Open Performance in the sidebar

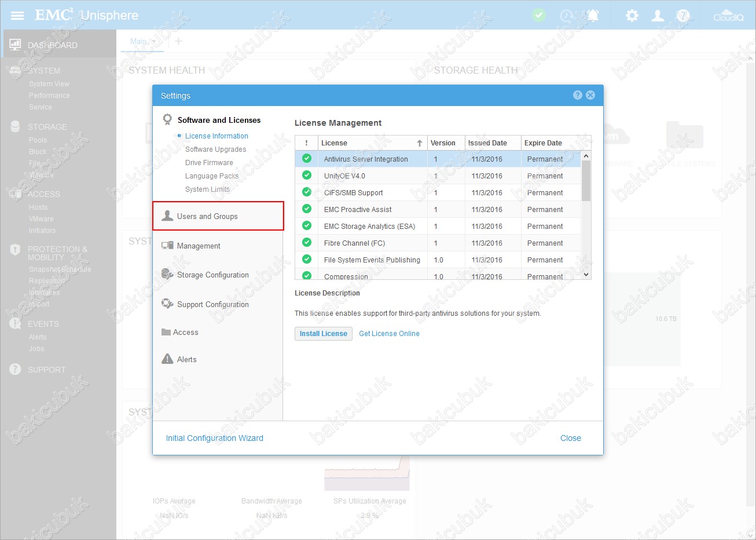coord(49,96)
